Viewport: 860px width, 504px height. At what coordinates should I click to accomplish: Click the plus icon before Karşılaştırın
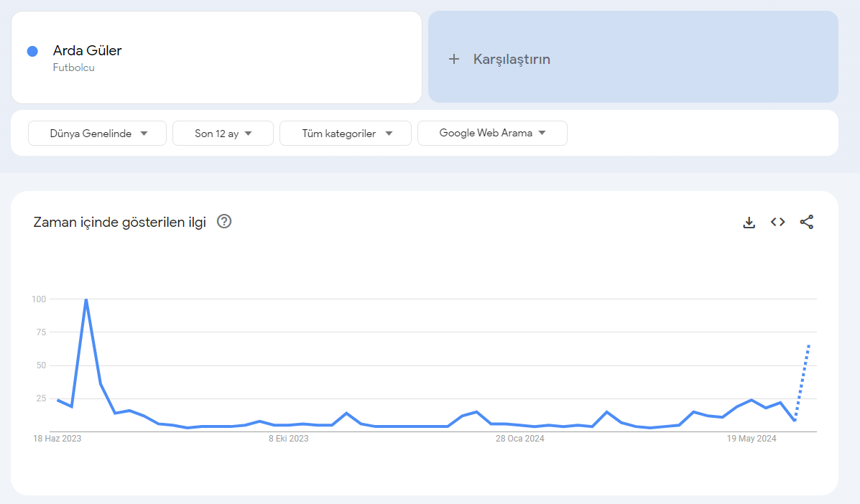click(453, 59)
